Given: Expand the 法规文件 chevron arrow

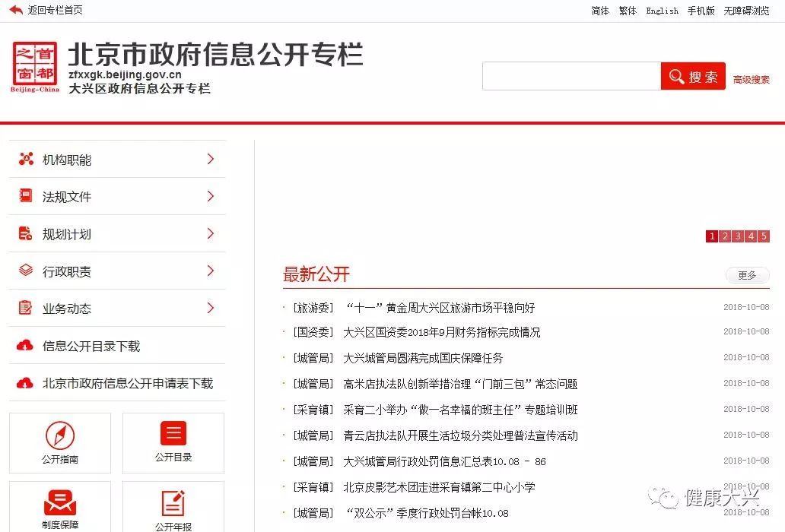Looking at the screenshot, I should tap(211, 196).
